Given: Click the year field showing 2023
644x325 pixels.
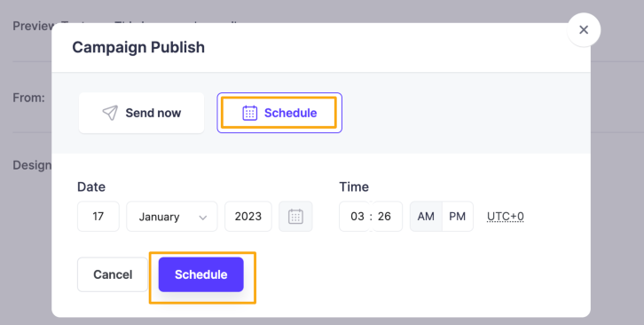Looking at the screenshot, I should 248,217.
